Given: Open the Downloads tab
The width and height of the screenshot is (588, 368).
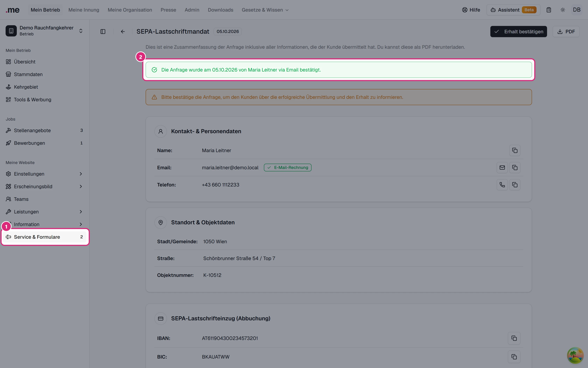Looking at the screenshot, I should 220,10.
